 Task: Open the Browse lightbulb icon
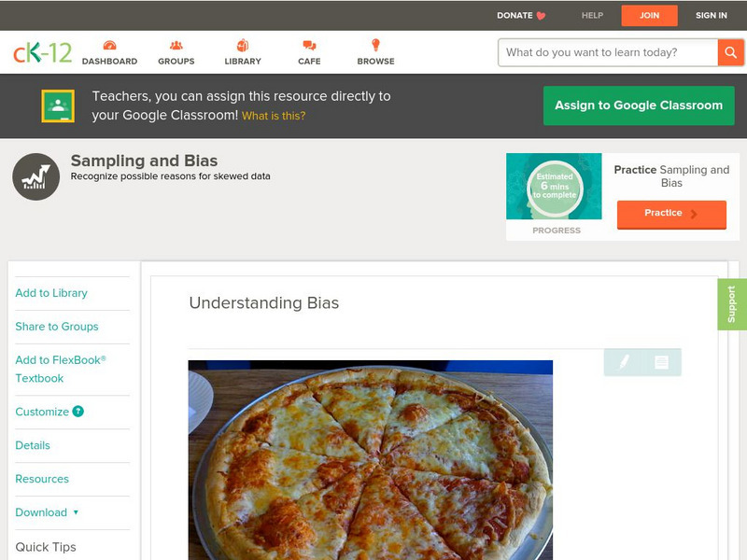(375, 45)
